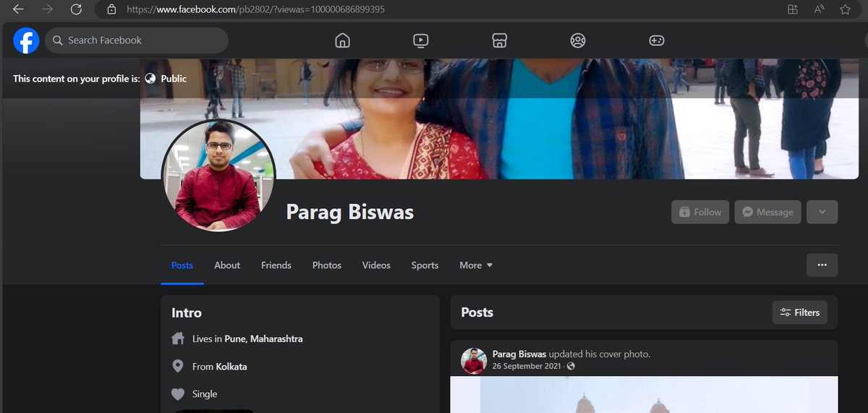The image size is (868, 413).
Task: Switch to the Videos tab
Action: [376, 265]
